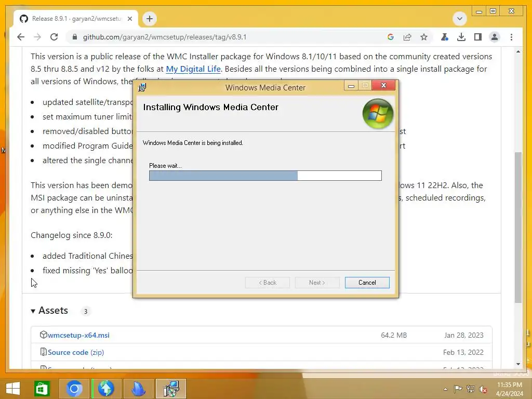Open the Chrome three-dot menu
532x399 pixels.
click(x=511, y=37)
